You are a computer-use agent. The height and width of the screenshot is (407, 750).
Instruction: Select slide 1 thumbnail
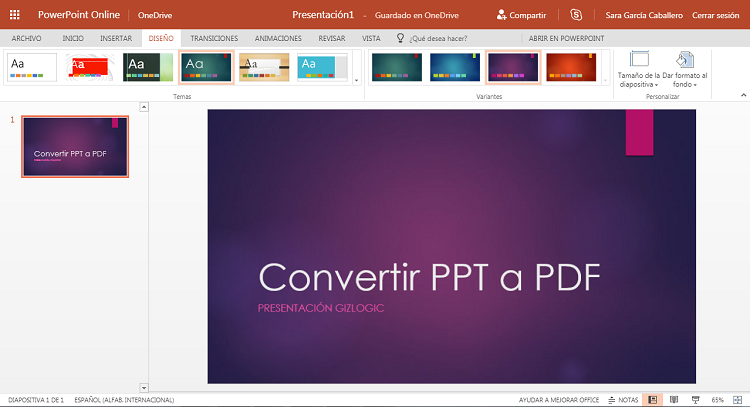click(75, 147)
